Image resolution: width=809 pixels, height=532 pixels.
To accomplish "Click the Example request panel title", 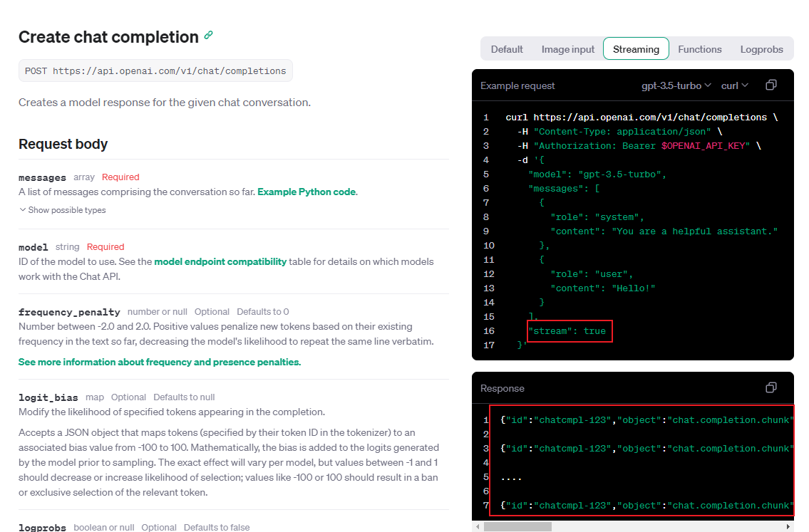I will pyautogui.click(x=517, y=85).
